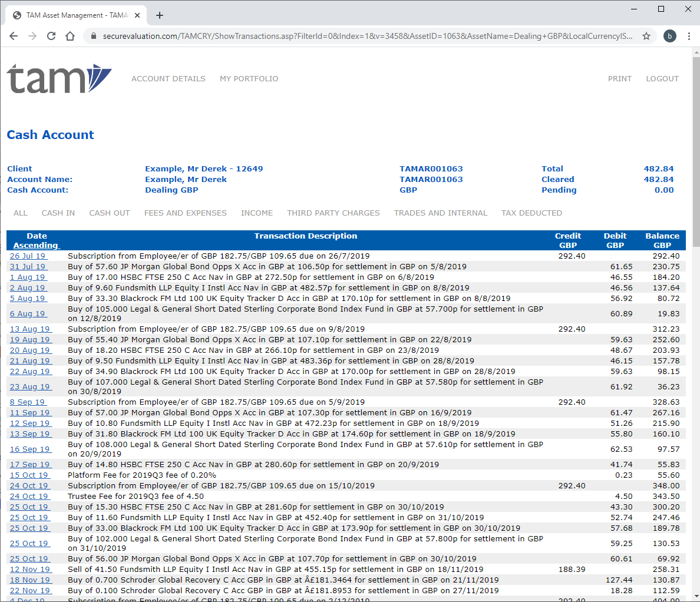Select the INCOME filter tab
The height and width of the screenshot is (602, 700).
(257, 213)
